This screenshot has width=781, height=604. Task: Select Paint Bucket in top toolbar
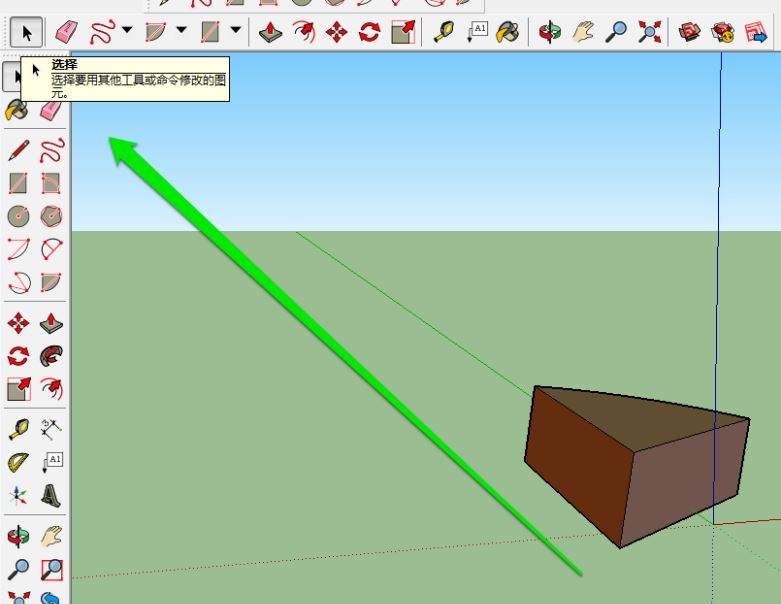[x=508, y=32]
